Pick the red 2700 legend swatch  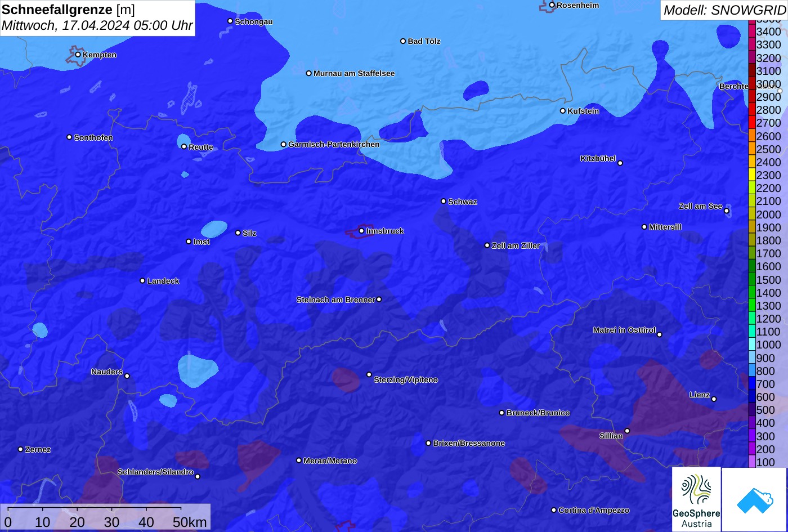point(752,123)
